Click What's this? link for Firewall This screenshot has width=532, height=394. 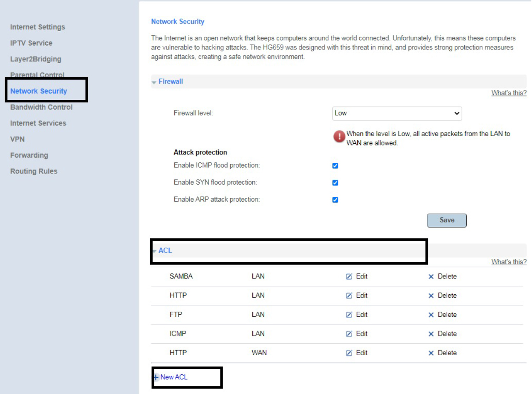509,93
